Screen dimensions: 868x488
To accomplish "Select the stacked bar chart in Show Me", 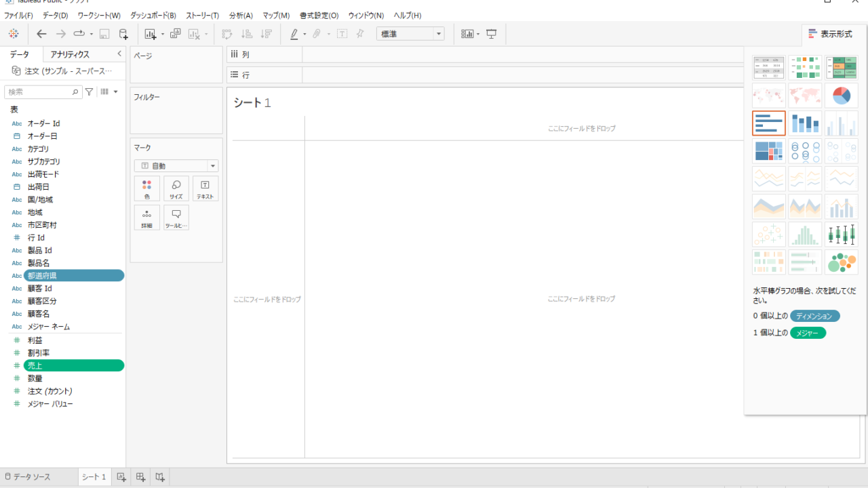I will pyautogui.click(x=805, y=123).
